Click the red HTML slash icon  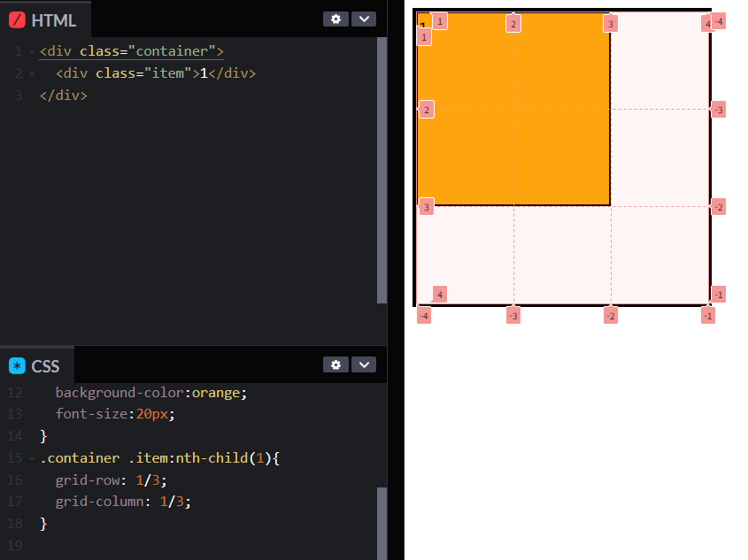[17, 20]
